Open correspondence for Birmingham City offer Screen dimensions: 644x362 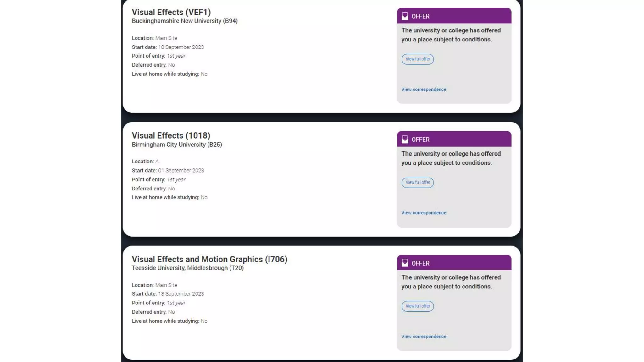424,213
